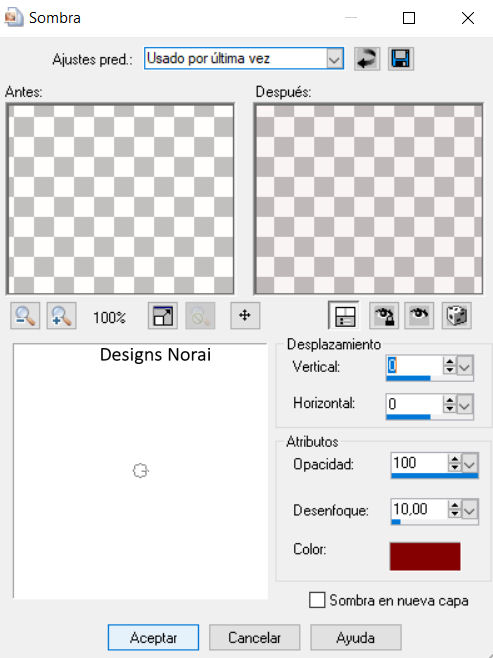Screen dimensions: 493x658
Task: Click the fit image to window icon
Action: (x=163, y=316)
